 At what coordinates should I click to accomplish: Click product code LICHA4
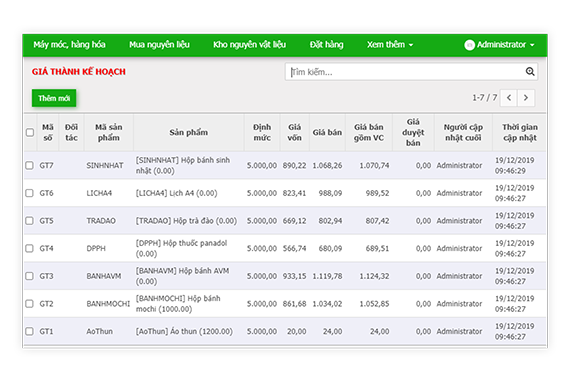click(99, 193)
